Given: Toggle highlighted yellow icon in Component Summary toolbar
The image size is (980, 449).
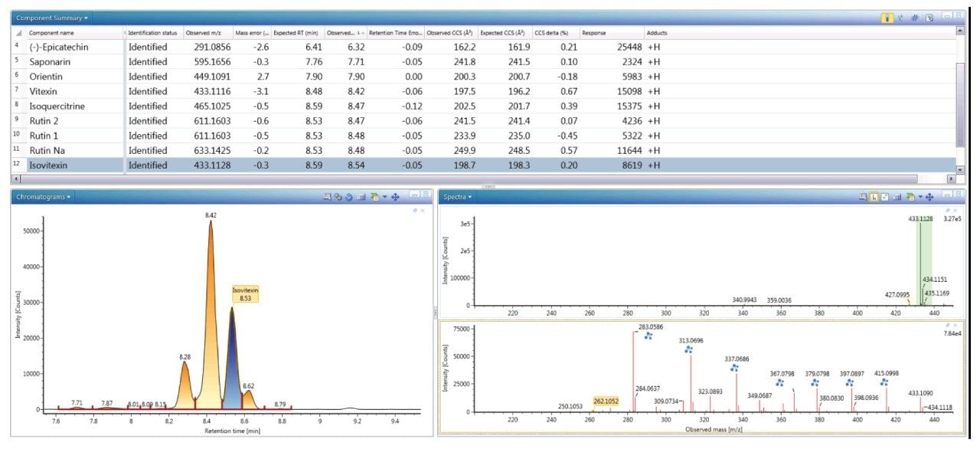Looking at the screenshot, I should [887, 18].
